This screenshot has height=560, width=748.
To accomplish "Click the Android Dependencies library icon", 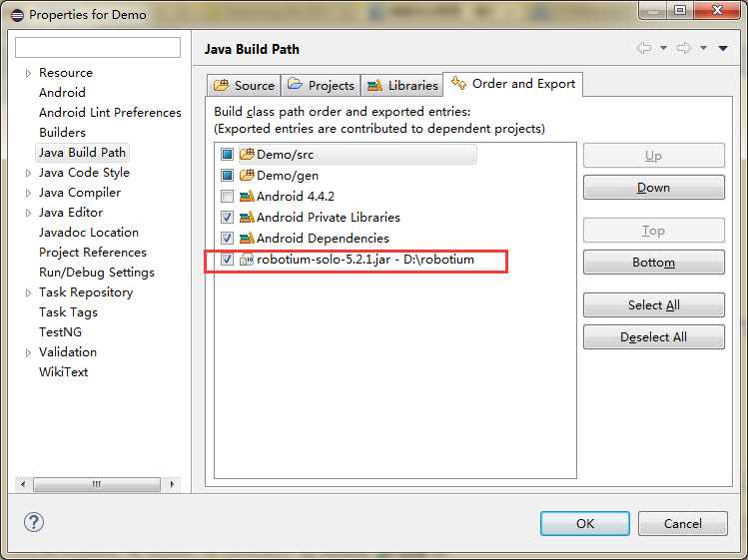I will 247,238.
